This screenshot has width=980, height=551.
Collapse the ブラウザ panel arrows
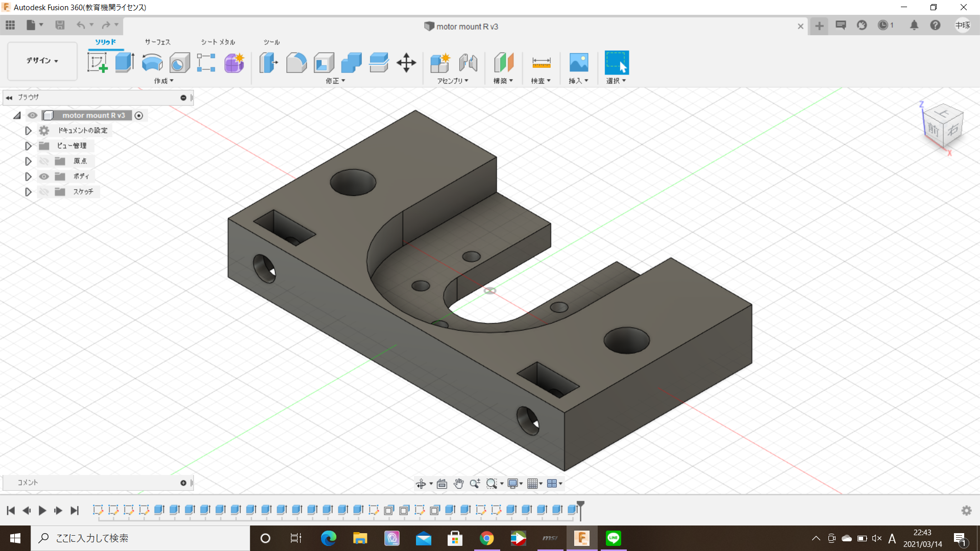(9, 97)
